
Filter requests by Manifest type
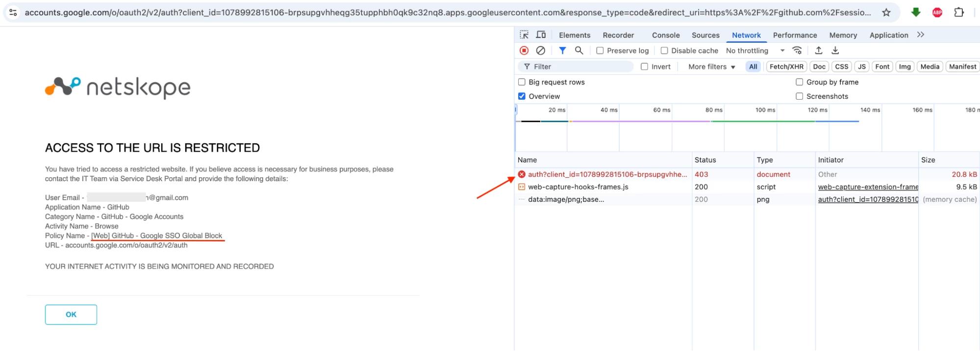pyautogui.click(x=962, y=67)
